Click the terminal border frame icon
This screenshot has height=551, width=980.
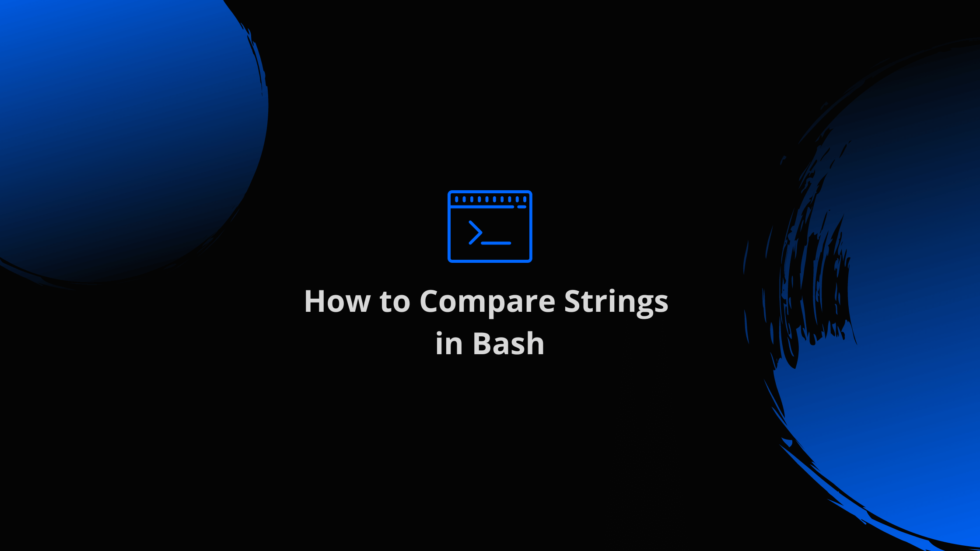pos(489,226)
